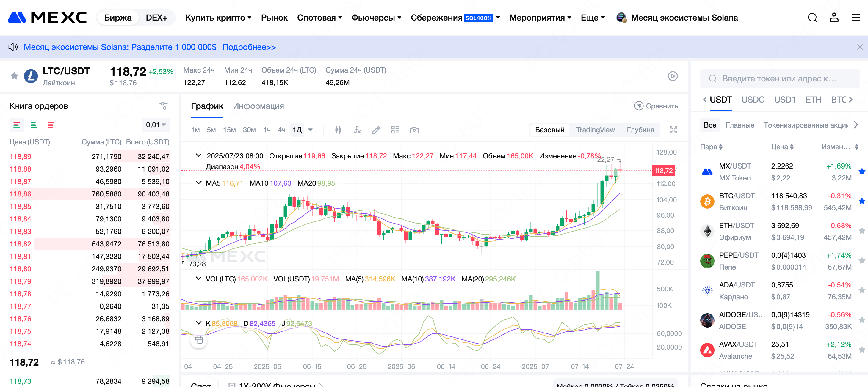Open more timeframes dropdown arrow
Viewport: 868px width, 387px height.
pos(310,130)
